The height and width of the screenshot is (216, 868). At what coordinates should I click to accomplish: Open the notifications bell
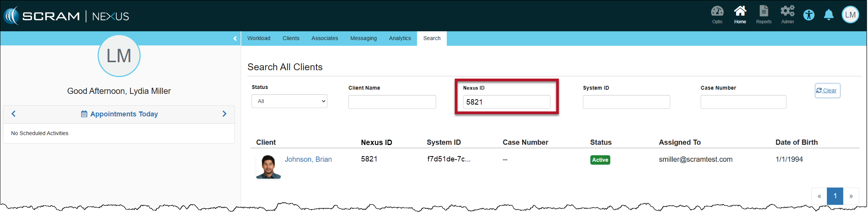pos(828,15)
